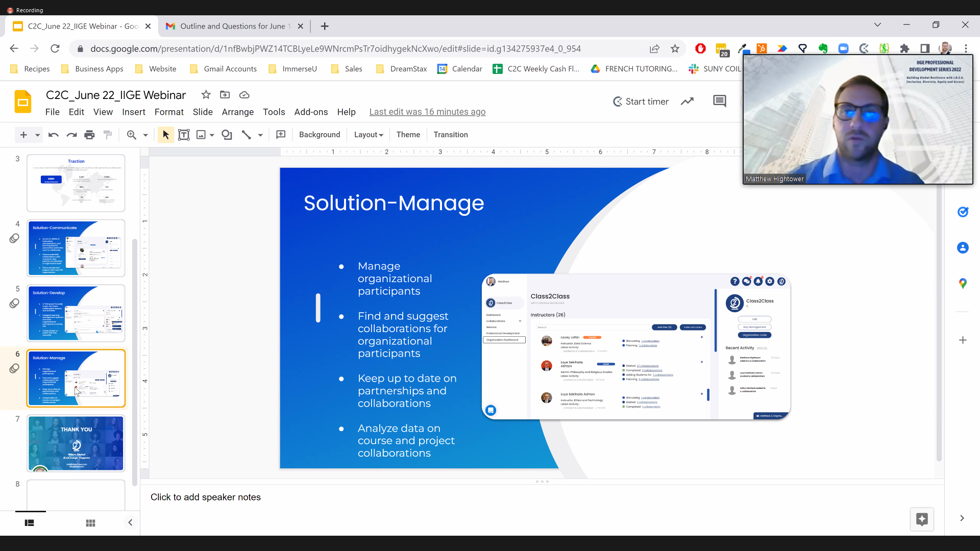This screenshot has height=551, width=980.
Task: Click the new slide plus button
Action: (23, 135)
